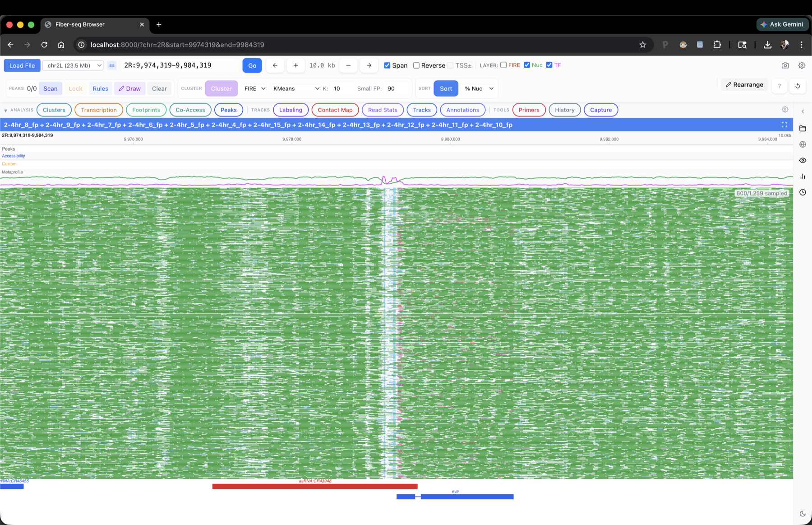Toggle visibility eye icon in sidebar
The height and width of the screenshot is (525, 812).
click(803, 160)
